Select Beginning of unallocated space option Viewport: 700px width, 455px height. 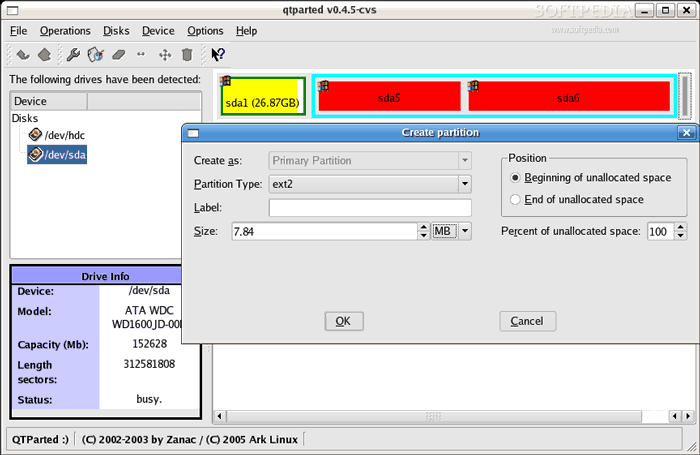[515, 178]
